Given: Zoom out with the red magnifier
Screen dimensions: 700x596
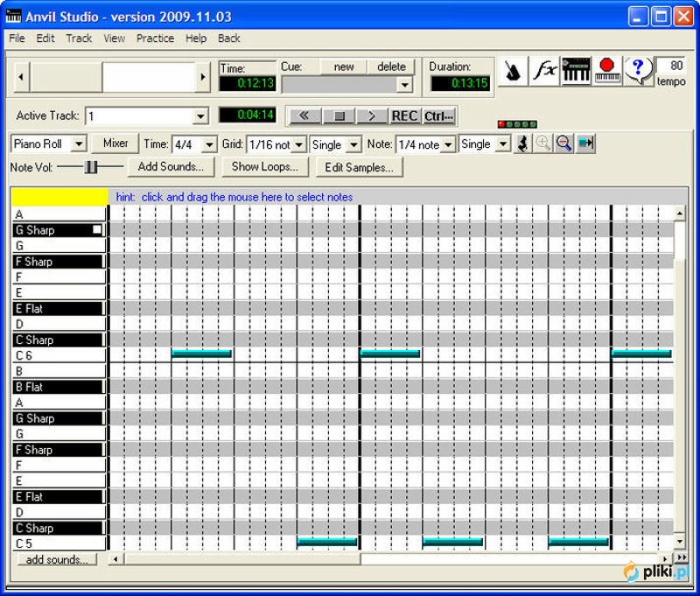Looking at the screenshot, I should pos(564,144).
